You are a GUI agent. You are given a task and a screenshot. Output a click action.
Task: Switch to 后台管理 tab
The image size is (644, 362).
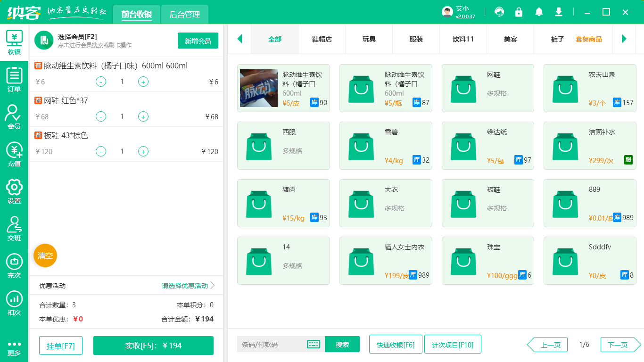point(185,14)
